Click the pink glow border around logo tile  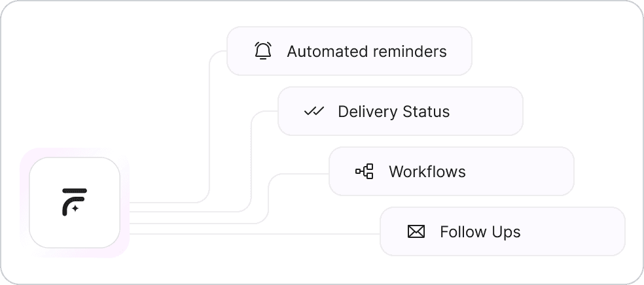click(x=25, y=203)
